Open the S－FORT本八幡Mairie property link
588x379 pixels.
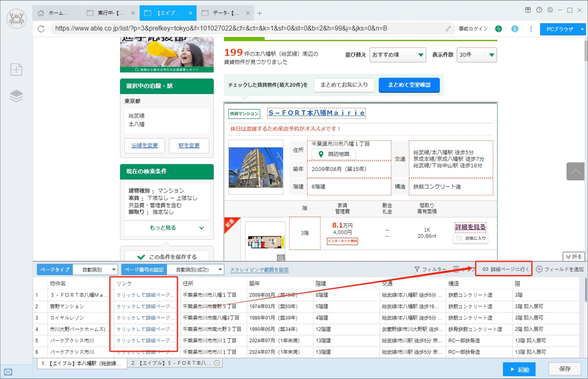point(317,113)
